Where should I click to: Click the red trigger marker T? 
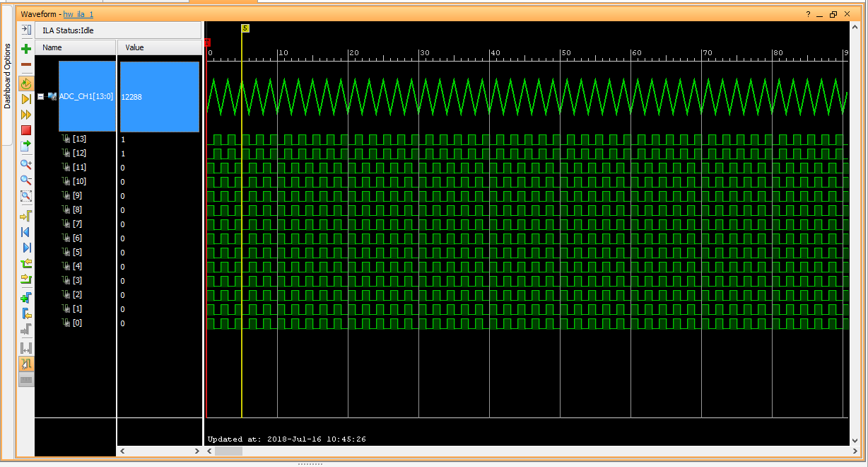207,43
